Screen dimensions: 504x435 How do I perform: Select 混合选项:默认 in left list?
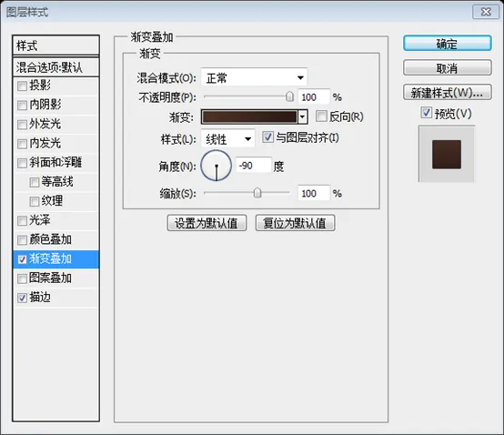pos(55,67)
